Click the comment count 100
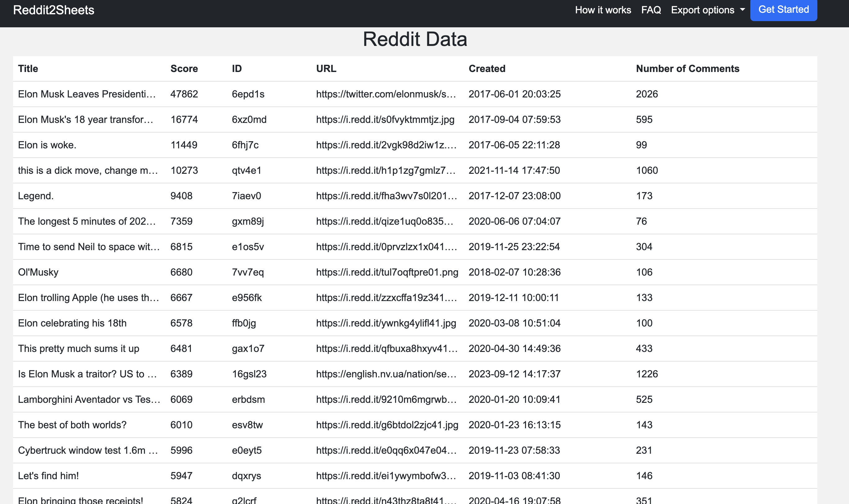The image size is (849, 504). (644, 323)
